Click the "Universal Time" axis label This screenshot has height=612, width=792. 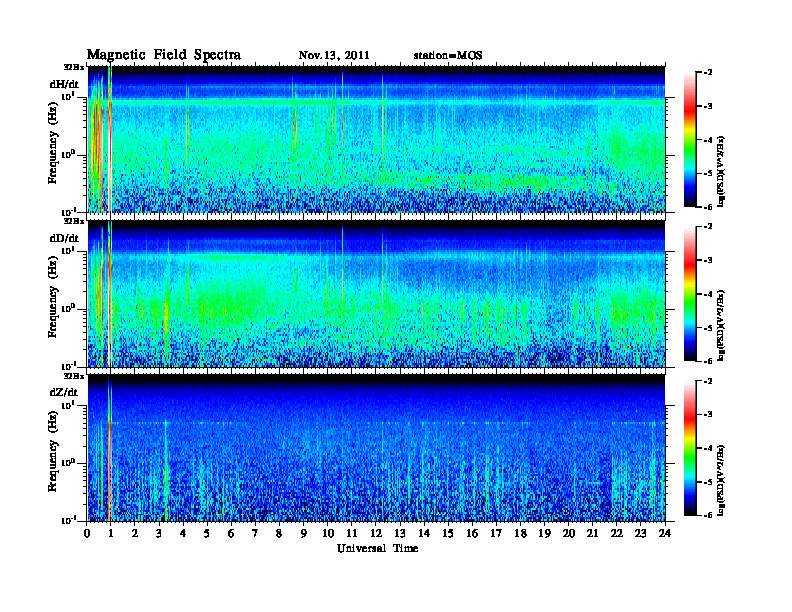(x=377, y=548)
